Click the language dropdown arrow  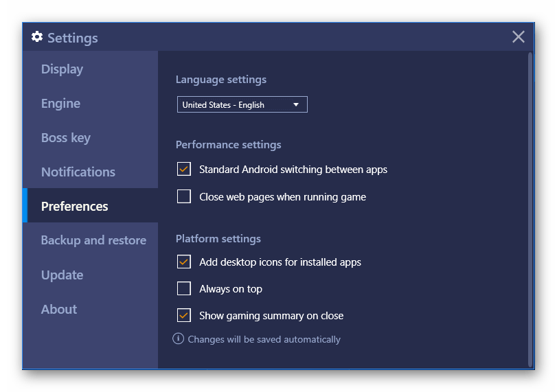coord(296,105)
